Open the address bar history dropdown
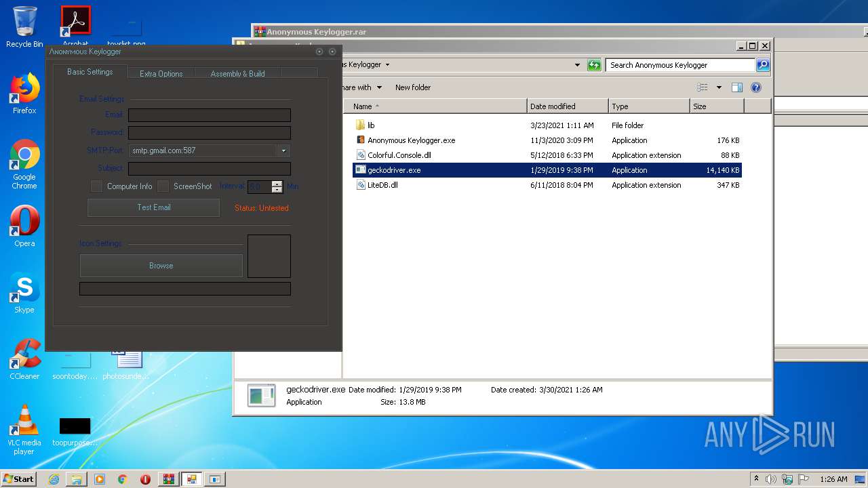 click(577, 65)
